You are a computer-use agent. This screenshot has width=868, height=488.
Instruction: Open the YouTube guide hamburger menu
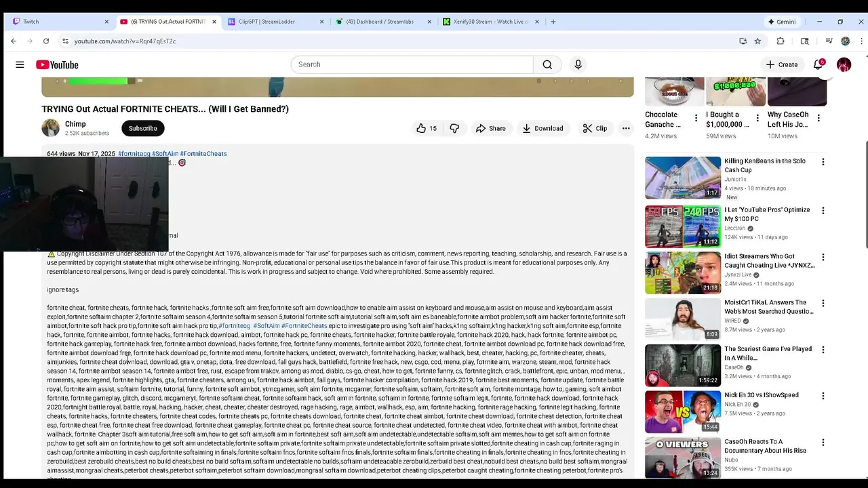coord(20,64)
